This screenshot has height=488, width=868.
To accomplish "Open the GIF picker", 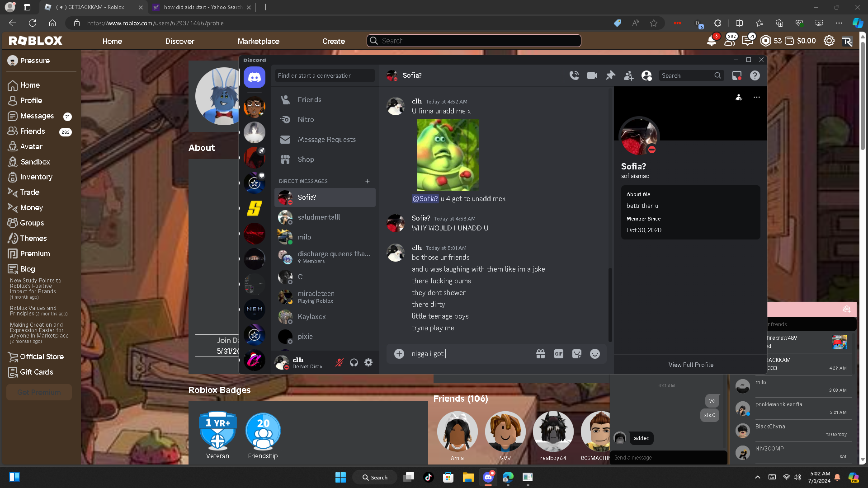I will coord(559,354).
